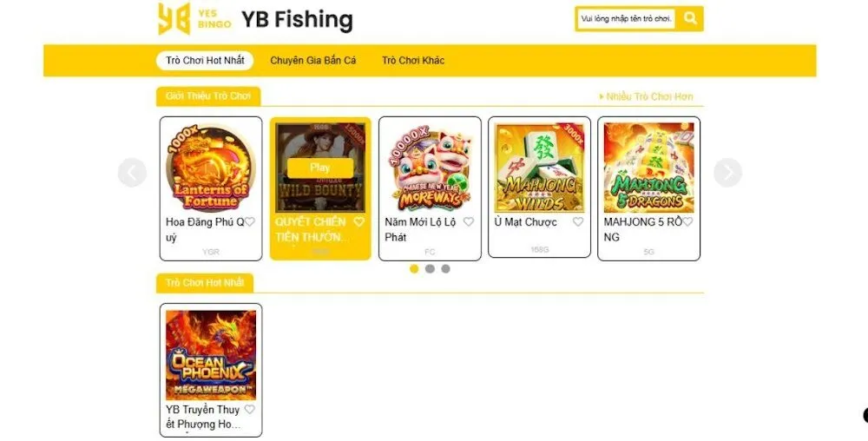Click heart on YB Truyền Thuyết Phượng Hoàng

point(250,410)
